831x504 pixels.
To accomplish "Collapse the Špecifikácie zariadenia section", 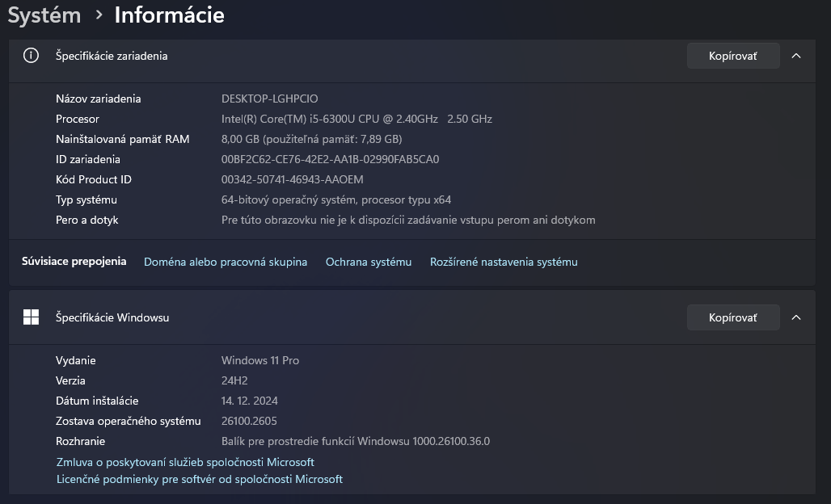I will [x=796, y=56].
